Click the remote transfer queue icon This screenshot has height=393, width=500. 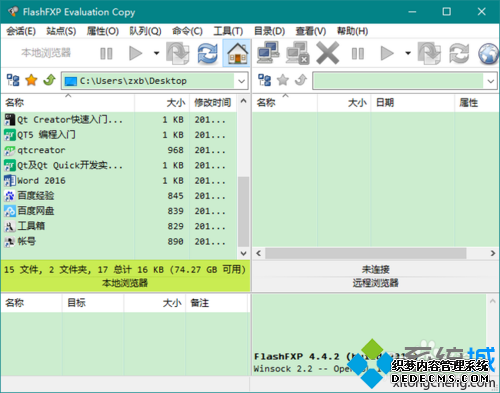(x=429, y=53)
